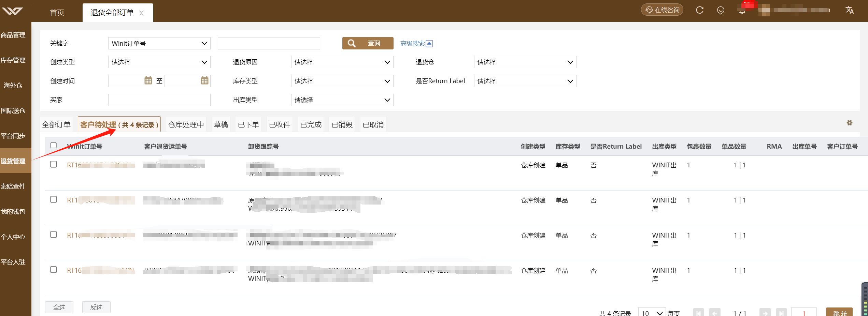Select the 仓库处理中 tab
868x316 pixels.
[x=186, y=125]
